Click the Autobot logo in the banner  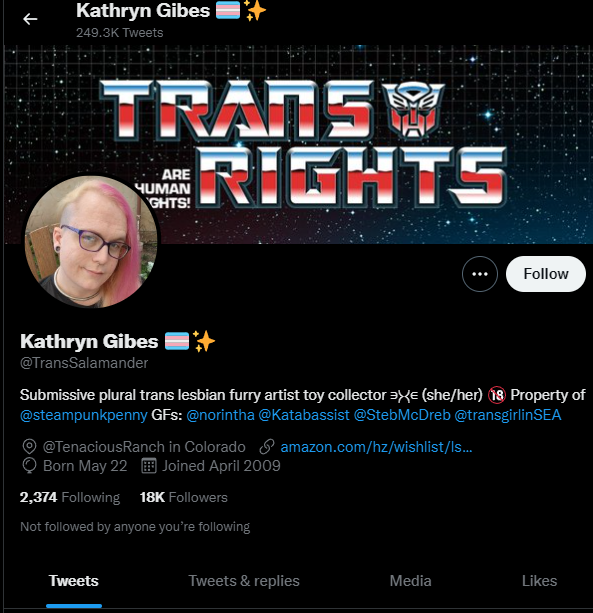coord(413,111)
